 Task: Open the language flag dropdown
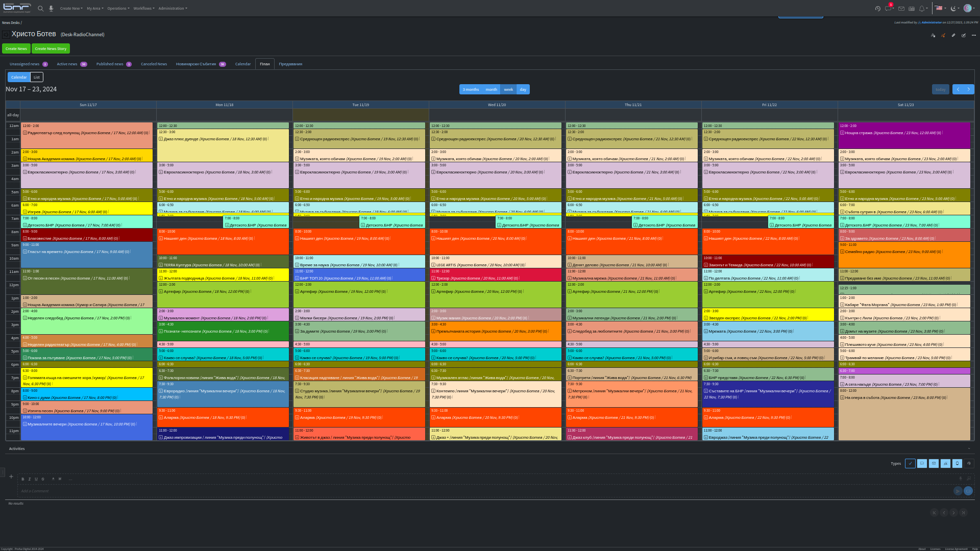[940, 8]
